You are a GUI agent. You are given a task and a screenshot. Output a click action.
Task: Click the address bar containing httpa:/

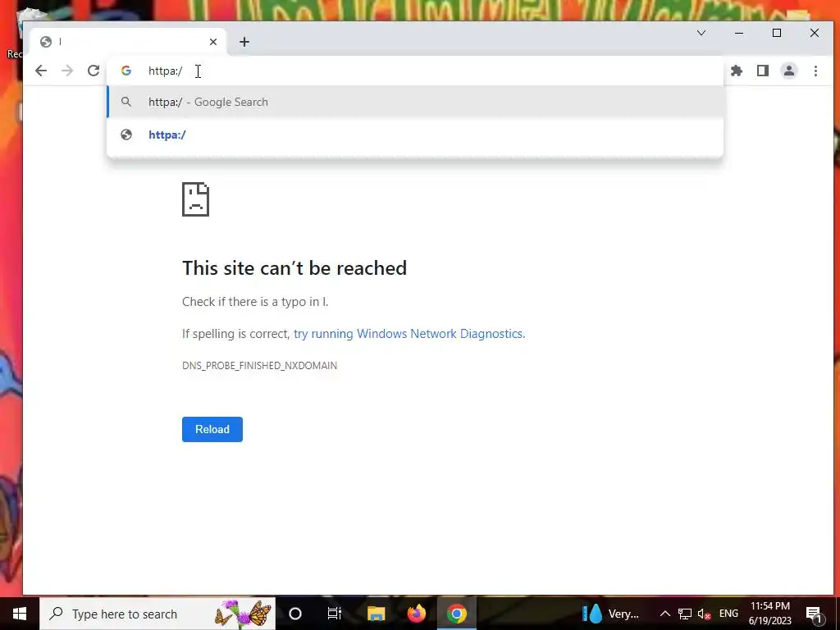point(415,71)
